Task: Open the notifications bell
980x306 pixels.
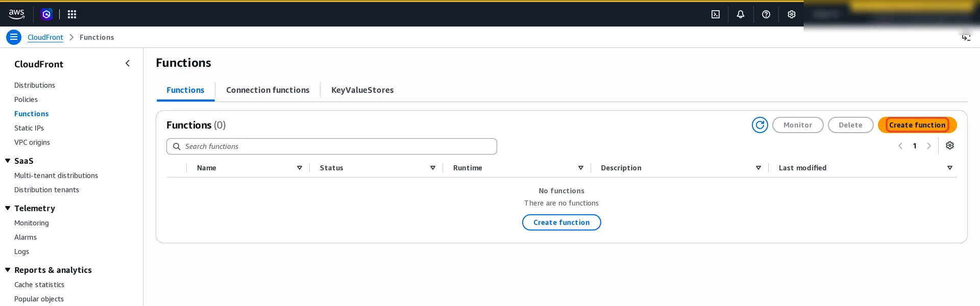Action: 741,14
